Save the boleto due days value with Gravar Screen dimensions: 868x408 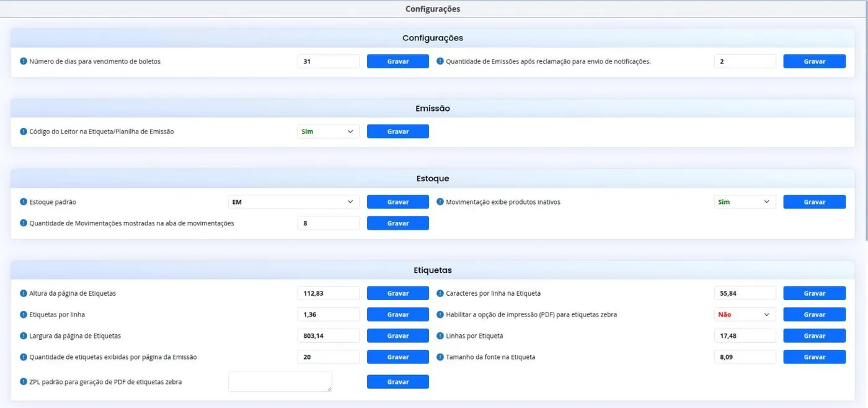coord(398,61)
